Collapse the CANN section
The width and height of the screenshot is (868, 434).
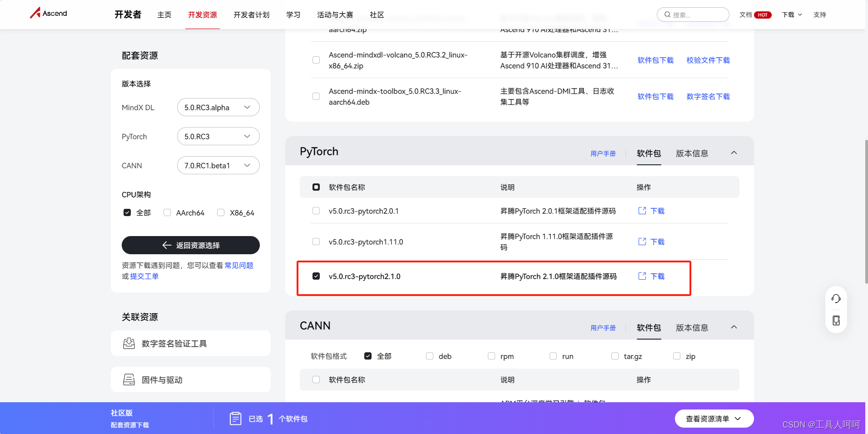734,327
